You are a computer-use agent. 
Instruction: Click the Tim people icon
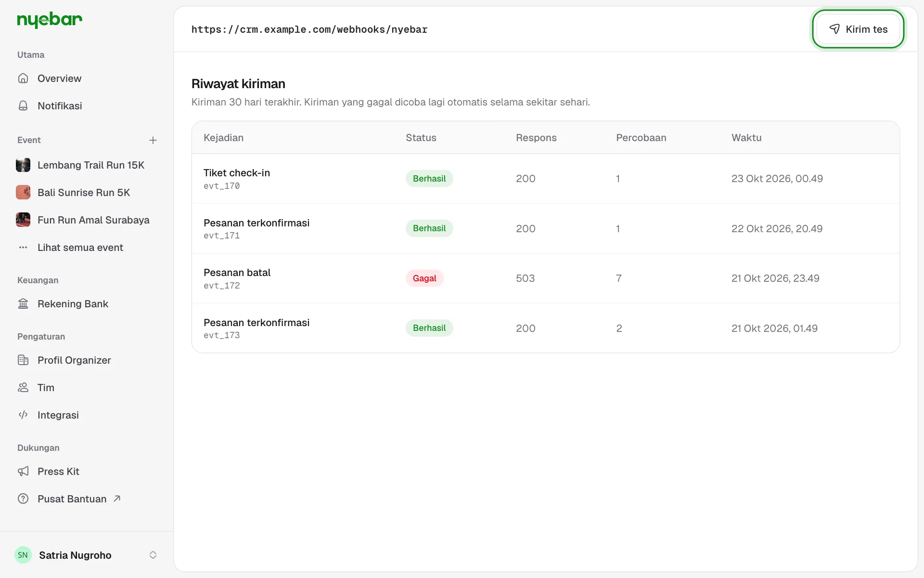23,388
